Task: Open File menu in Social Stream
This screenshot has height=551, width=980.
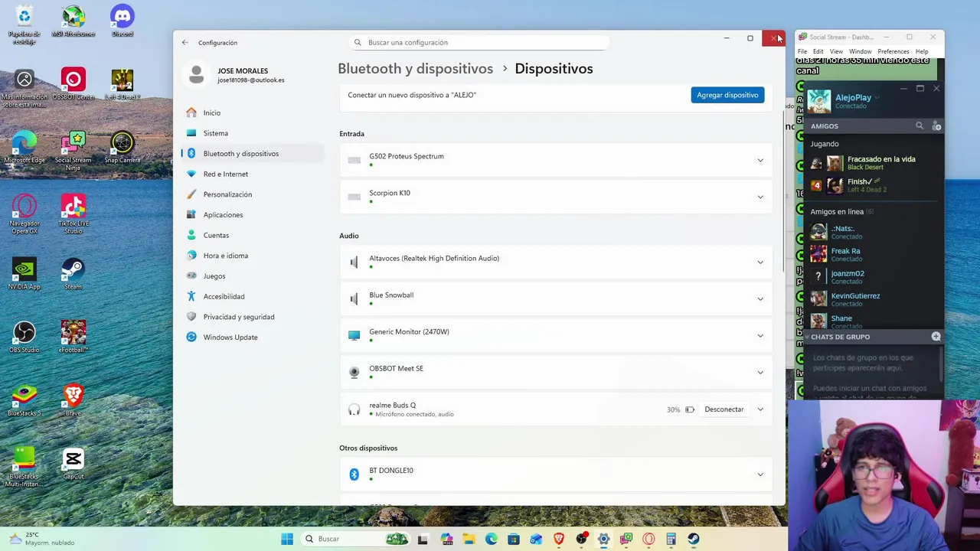Action: (802, 51)
